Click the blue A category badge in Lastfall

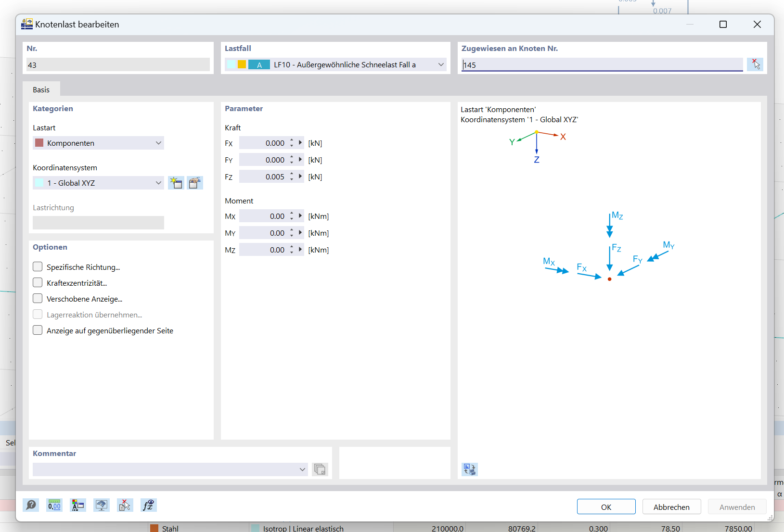point(259,64)
